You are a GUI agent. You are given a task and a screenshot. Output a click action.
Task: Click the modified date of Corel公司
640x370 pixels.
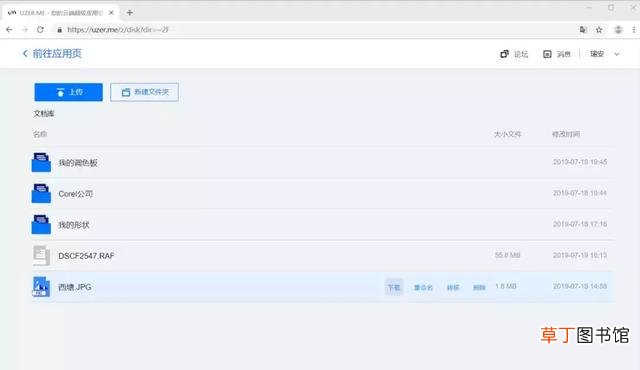coord(580,193)
